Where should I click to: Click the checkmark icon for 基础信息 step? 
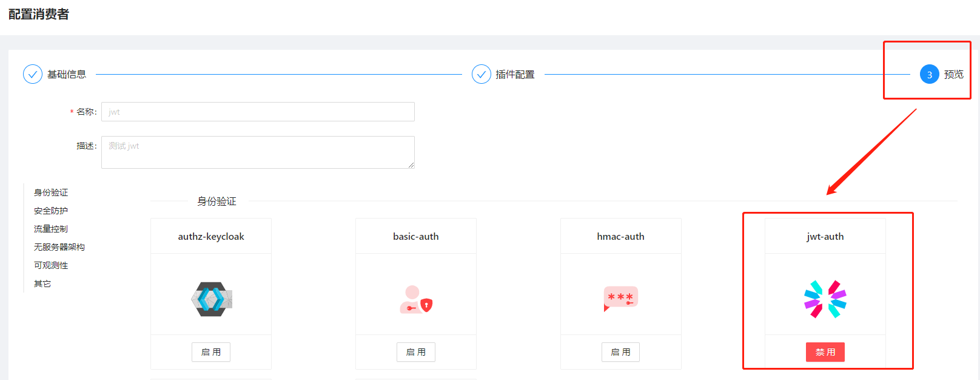point(33,74)
